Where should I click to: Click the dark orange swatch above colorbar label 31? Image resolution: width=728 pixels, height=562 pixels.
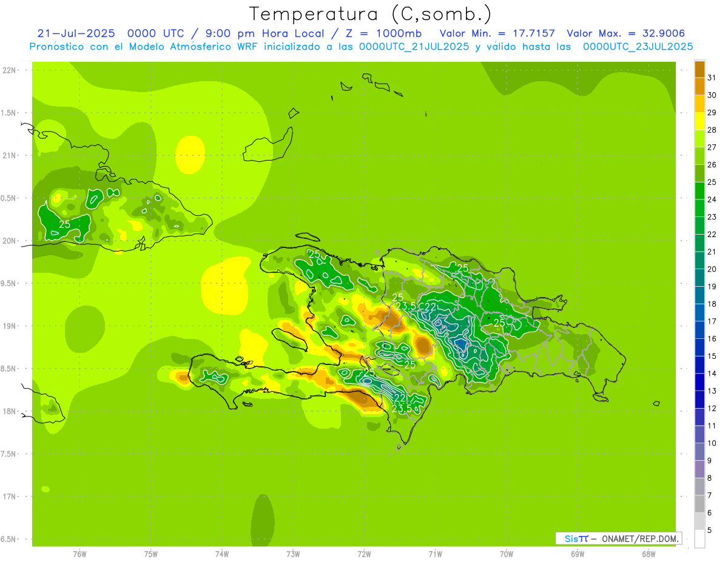[x=699, y=70]
